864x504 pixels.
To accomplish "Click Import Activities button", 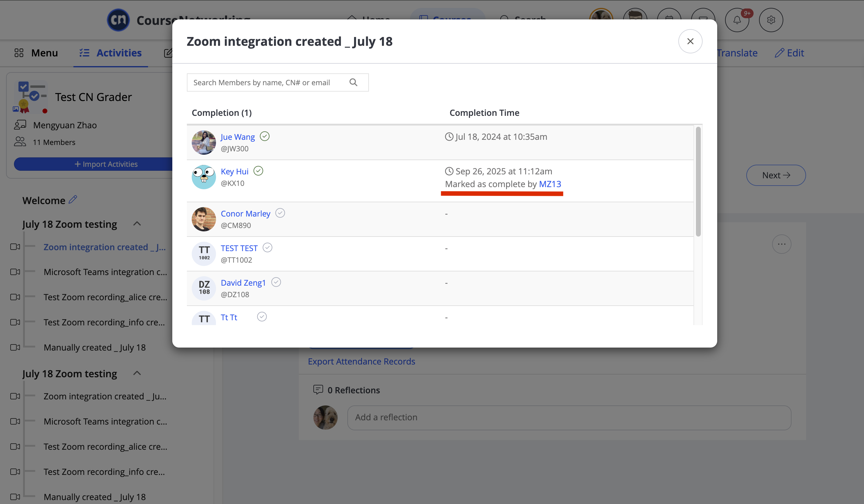I will (x=106, y=164).
